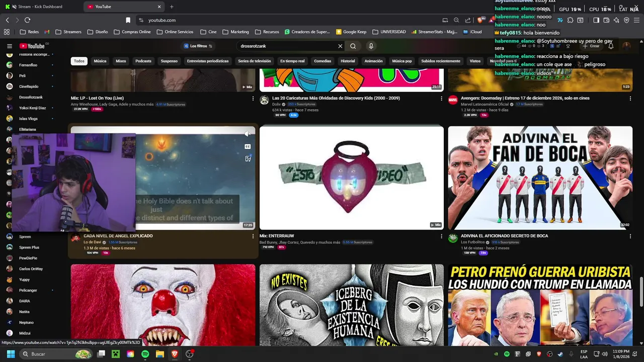Select the Música filter chip
The image size is (644, 362).
[x=100, y=61]
